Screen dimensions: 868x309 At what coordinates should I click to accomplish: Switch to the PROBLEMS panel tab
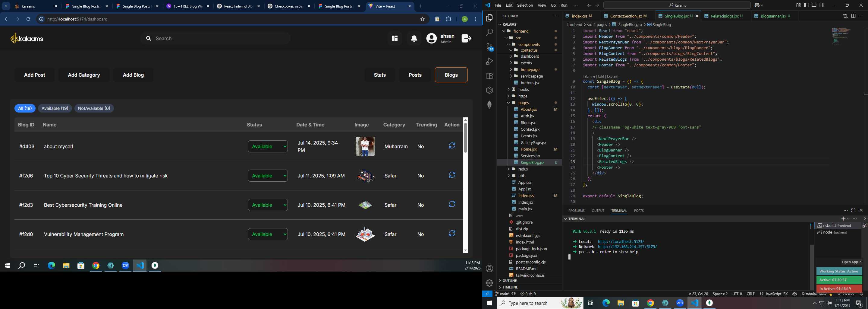coord(576,211)
